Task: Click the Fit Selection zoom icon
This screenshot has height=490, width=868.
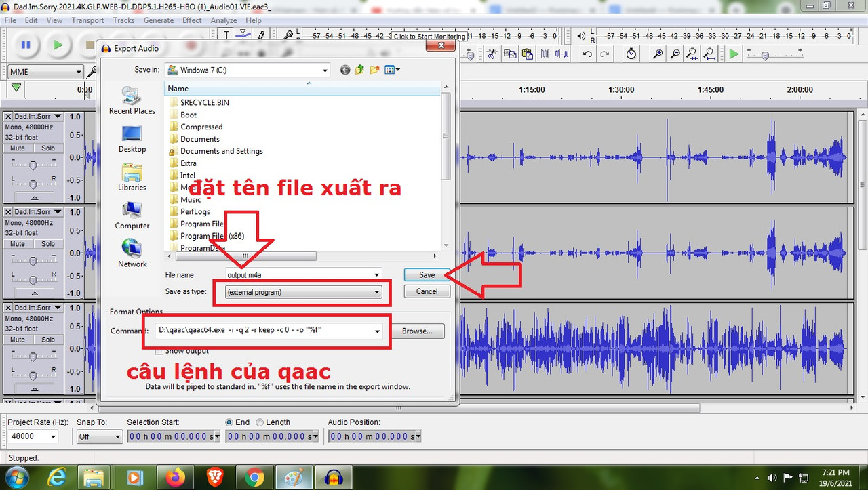Action: [x=692, y=54]
